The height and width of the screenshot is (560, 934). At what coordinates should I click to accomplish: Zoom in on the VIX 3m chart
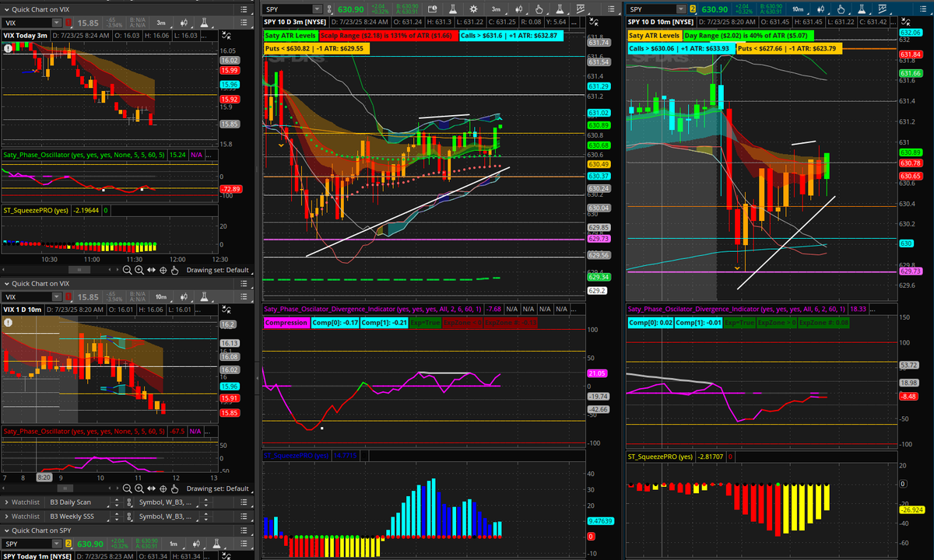tap(139, 270)
